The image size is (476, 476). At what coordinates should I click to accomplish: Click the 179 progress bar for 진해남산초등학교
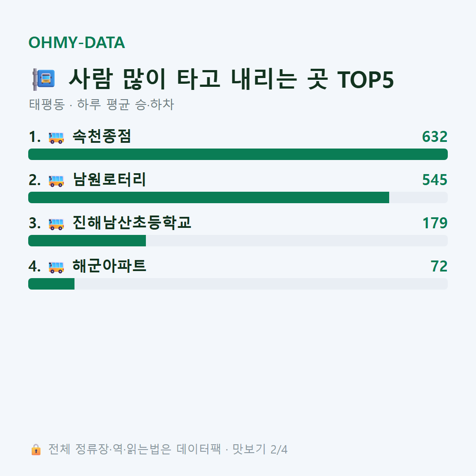point(238,241)
